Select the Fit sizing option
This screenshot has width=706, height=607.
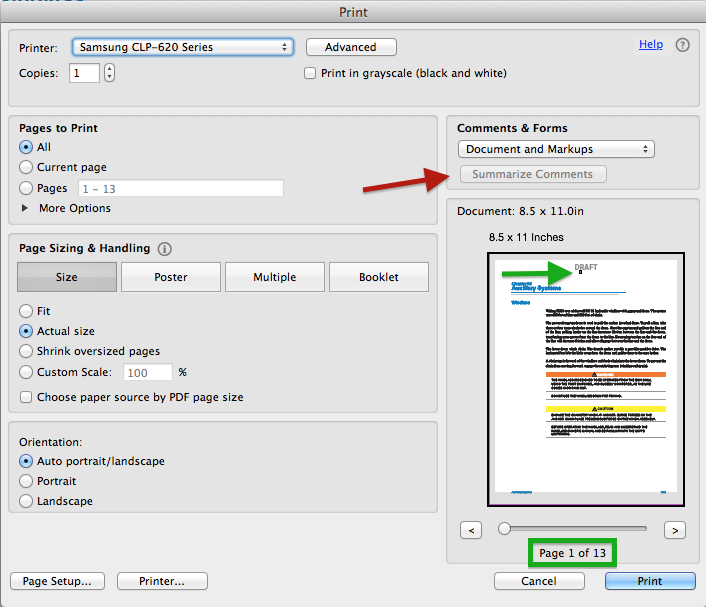click(x=27, y=311)
